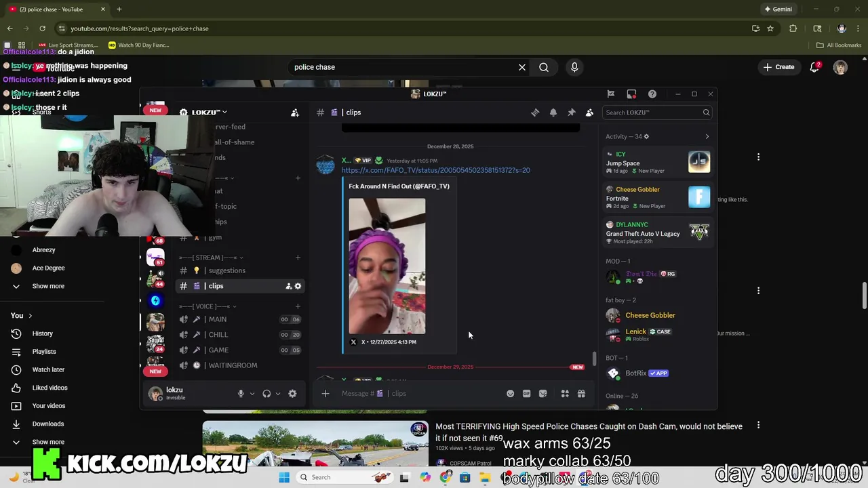Jump to unread via bottom NEW badge
The width and height of the screenshot is (868, 488).
[x=155, y=371]
